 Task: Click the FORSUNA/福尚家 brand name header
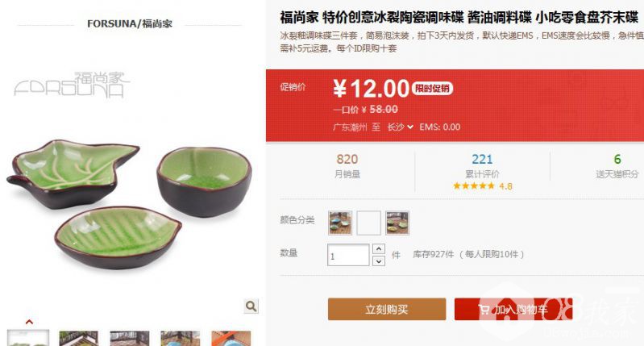click(x=130, y=24)
